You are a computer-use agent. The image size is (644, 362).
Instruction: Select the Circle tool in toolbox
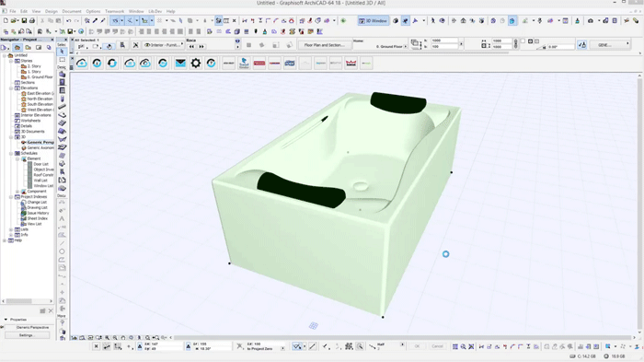pyautogui.click(x=62, y=251)
